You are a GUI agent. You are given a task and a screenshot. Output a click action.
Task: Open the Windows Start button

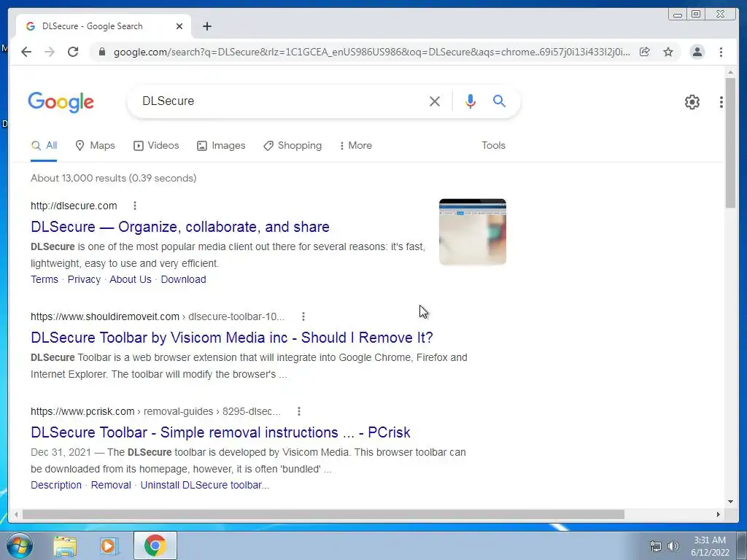point(20,545)
